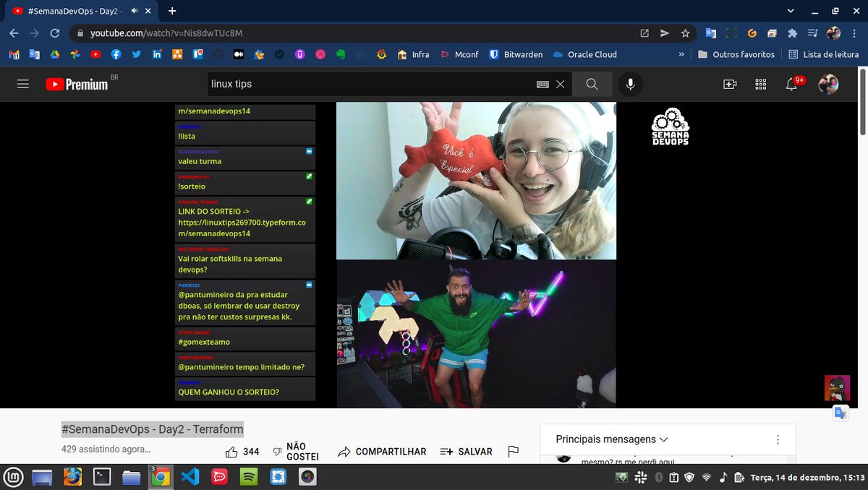Expand the hidden bookmarks with the chevron
Viewport: 868px width, 490px height.
681,54
